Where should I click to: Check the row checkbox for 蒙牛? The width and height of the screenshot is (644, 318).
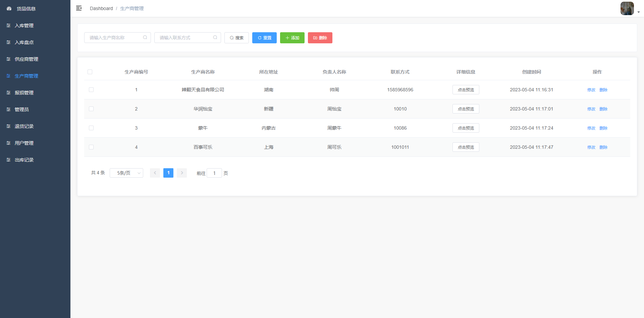91,128
